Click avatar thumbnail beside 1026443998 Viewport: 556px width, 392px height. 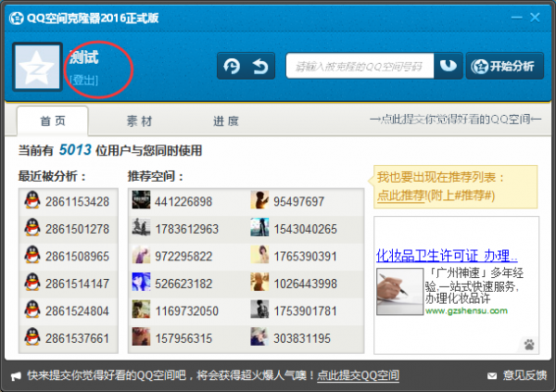pyautogui.click(x=259, y=282)
